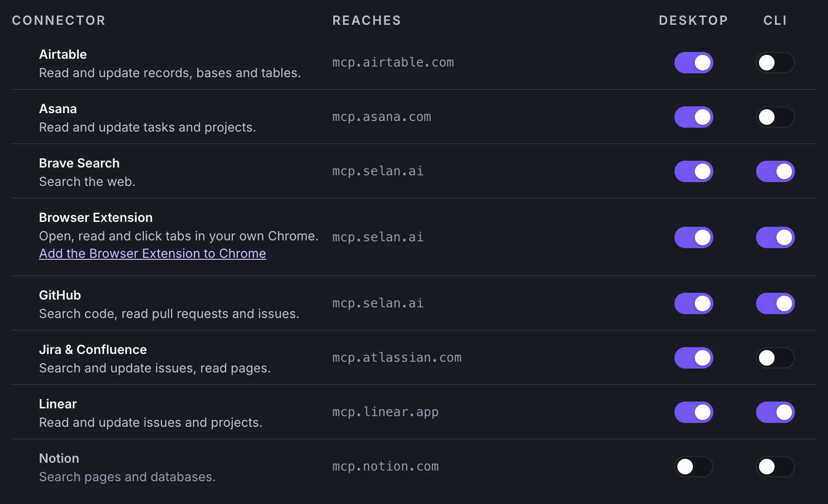Image resolution: width=828 pixels, height=504 pixels.
Task: Click 'Read and update tasks and projects.' text
Action: (x=147, y=127)
